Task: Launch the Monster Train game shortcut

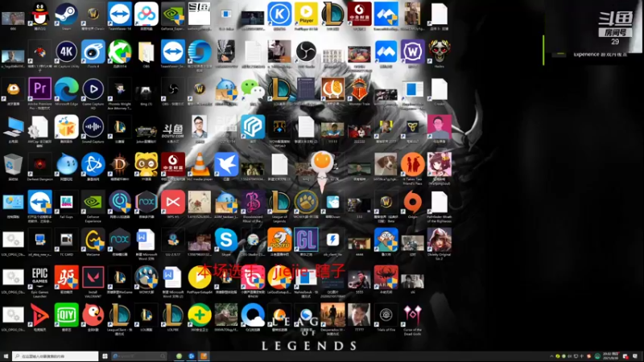Action: [x=359, y=89]
